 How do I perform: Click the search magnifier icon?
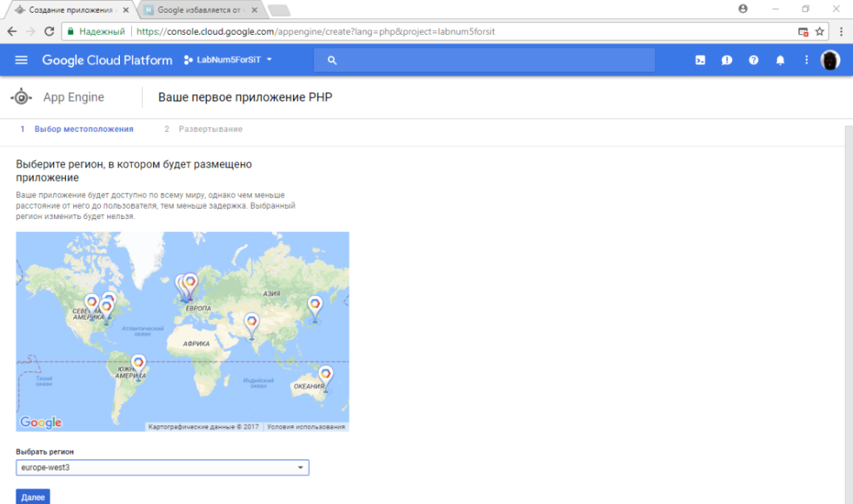(332, 60)
